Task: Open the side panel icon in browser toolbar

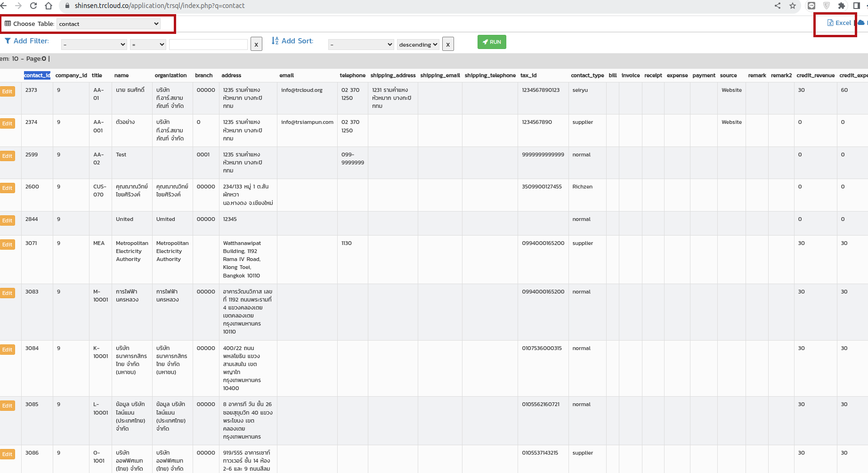Action: [857, 6]
